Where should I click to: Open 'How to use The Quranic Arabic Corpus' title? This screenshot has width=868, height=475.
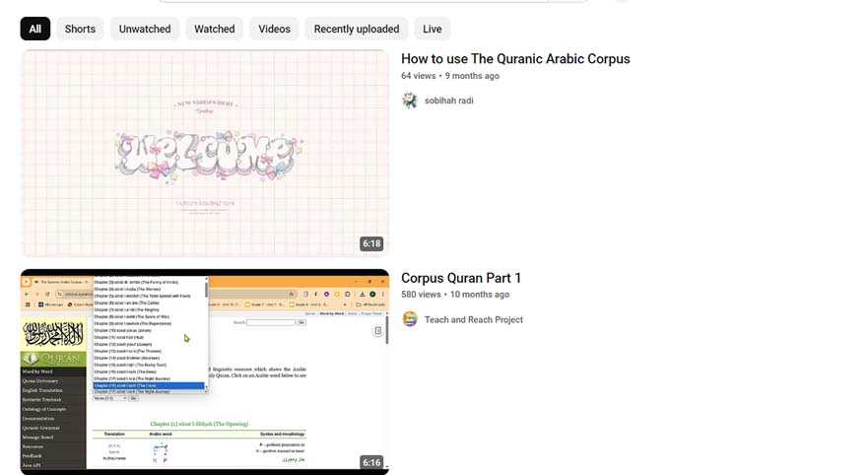point(515,59)
